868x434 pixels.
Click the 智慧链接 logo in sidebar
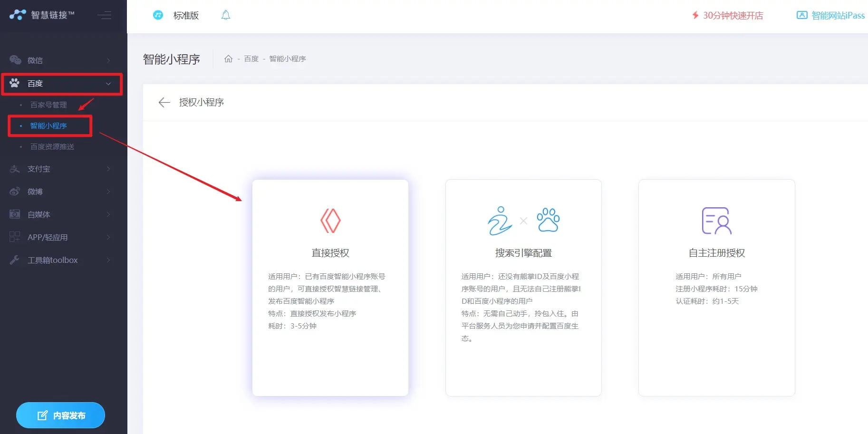pyautogui.click(x=42, y=15)
